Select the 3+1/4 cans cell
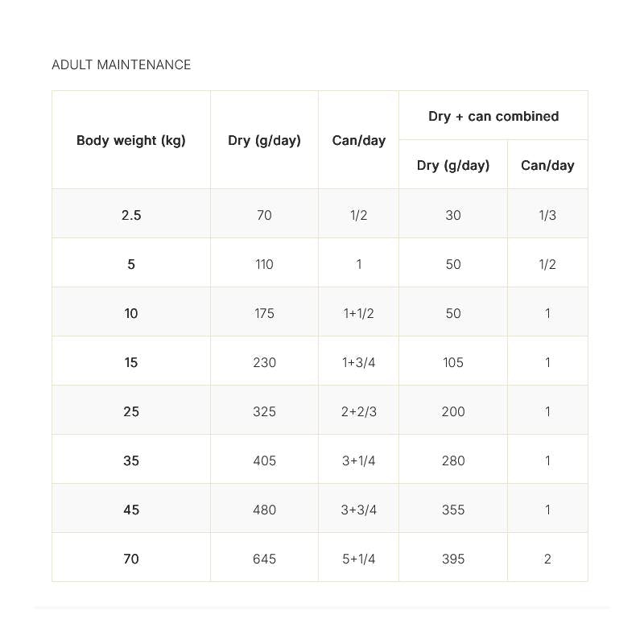Image resolution: width=644 pixels, height=644 pixels. (x=358, y=460)
